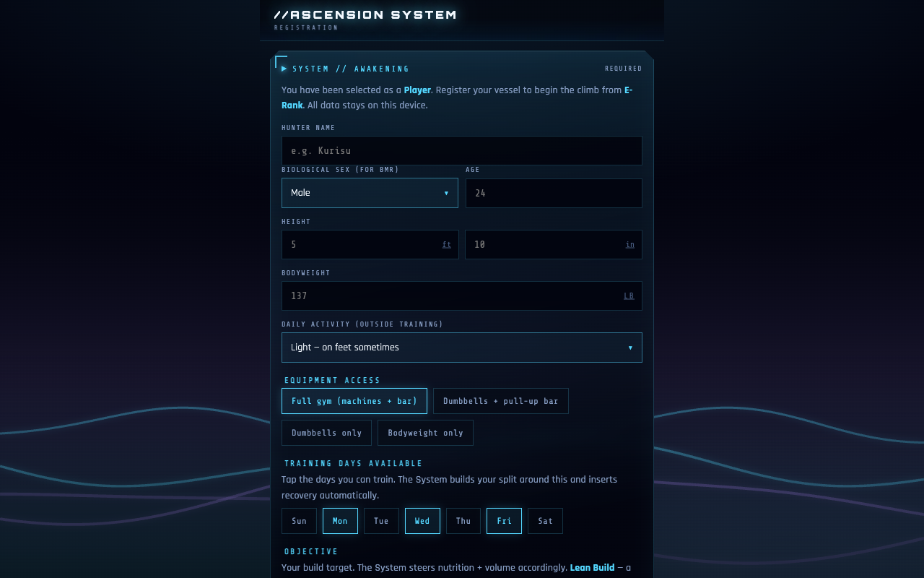Click the EQUIPMENT ACCESS heading
This screenshot has height=578, width=924.
(x=332, y=380)
